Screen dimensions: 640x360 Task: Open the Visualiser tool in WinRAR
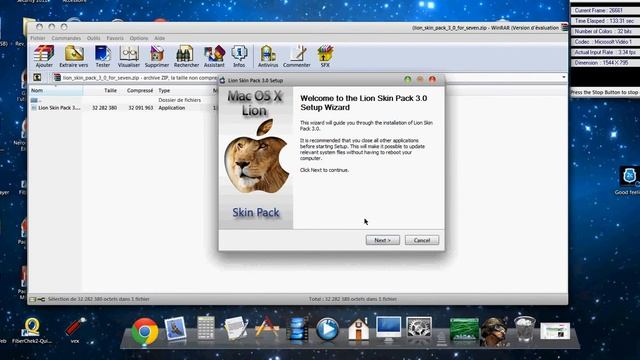click(x=129, y=56)
